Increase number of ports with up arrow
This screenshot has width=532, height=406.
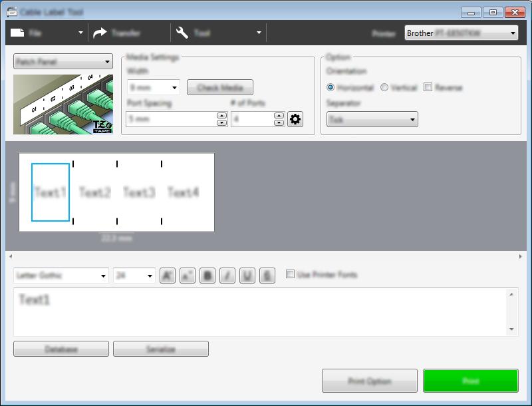(279, 116)
